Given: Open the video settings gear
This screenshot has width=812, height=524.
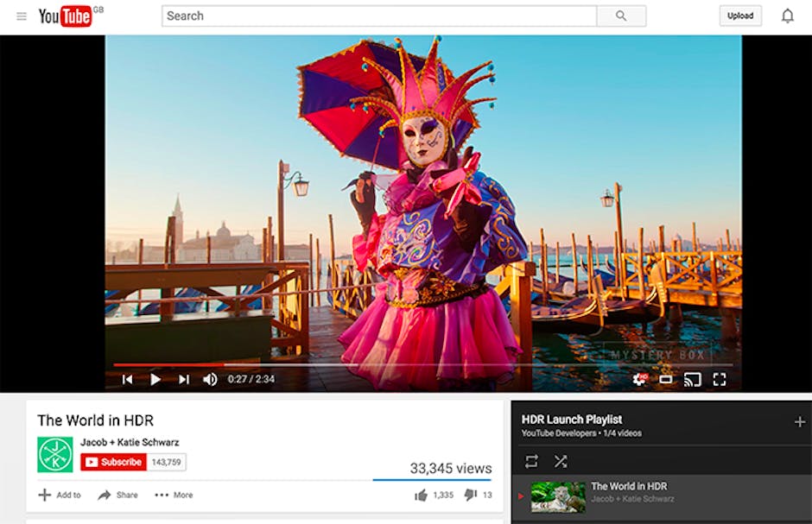Looking at the screenshot, I should click(639, 379).
